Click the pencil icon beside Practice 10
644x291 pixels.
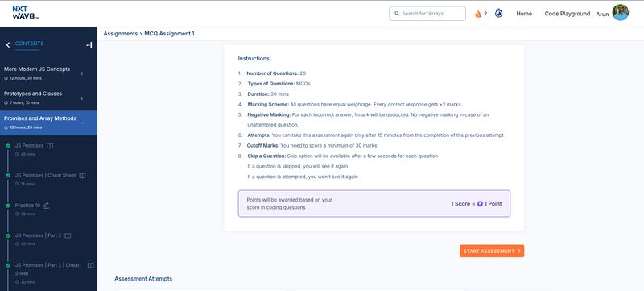(x=47, y=205)
